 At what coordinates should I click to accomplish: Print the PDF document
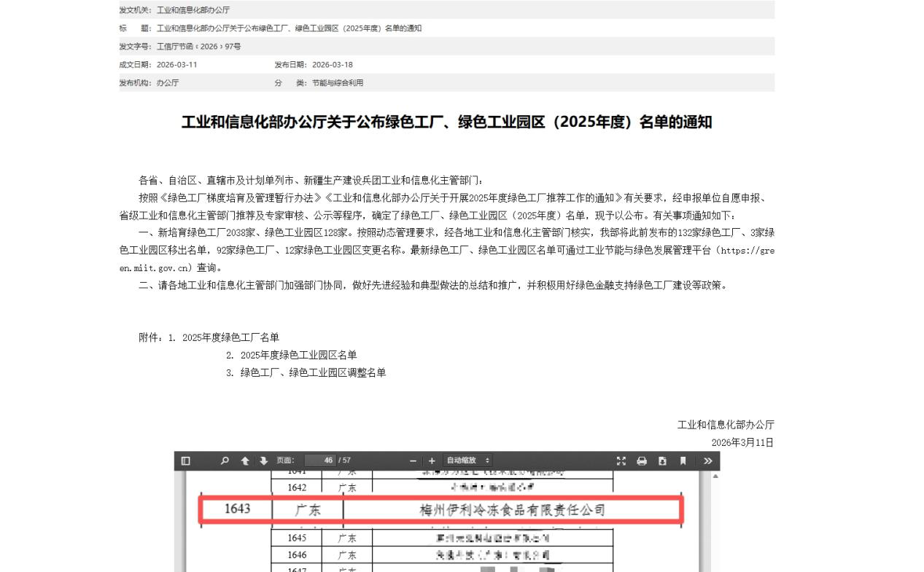tap(642, 461)
